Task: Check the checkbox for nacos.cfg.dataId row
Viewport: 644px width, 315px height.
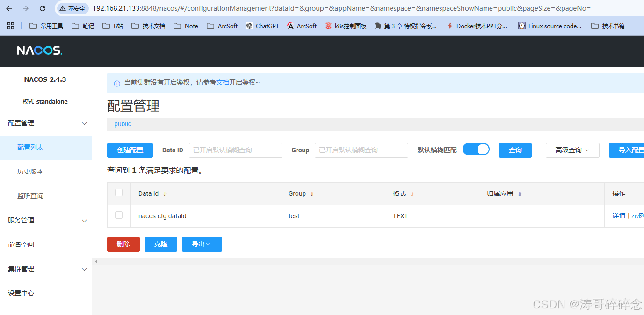Action: click(x=118, y=215)
